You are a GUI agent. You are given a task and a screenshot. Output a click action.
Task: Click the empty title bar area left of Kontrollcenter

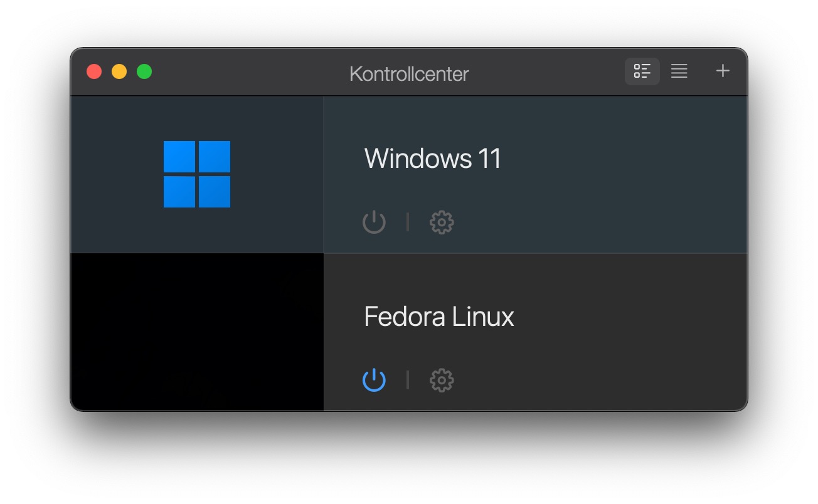point(251,71)
